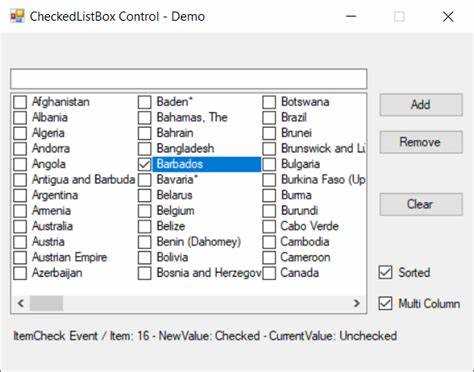Click the Remove button
This screenshot has height=372, width=474.
[x=421, y=142]
